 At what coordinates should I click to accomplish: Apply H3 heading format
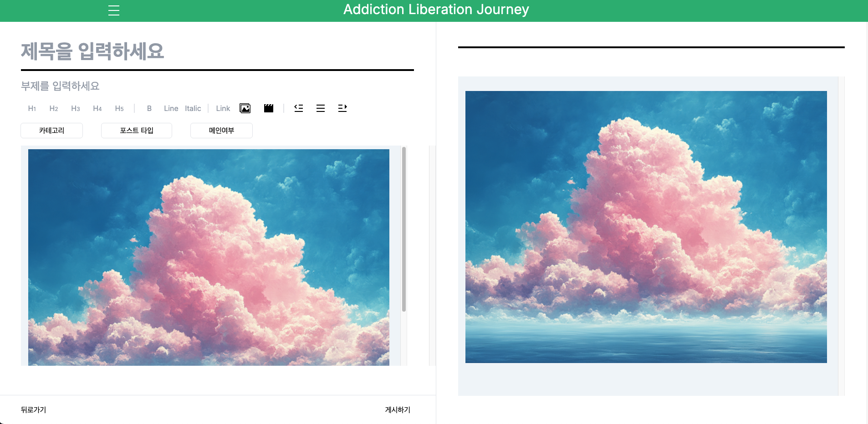click(x=76, y=108)
